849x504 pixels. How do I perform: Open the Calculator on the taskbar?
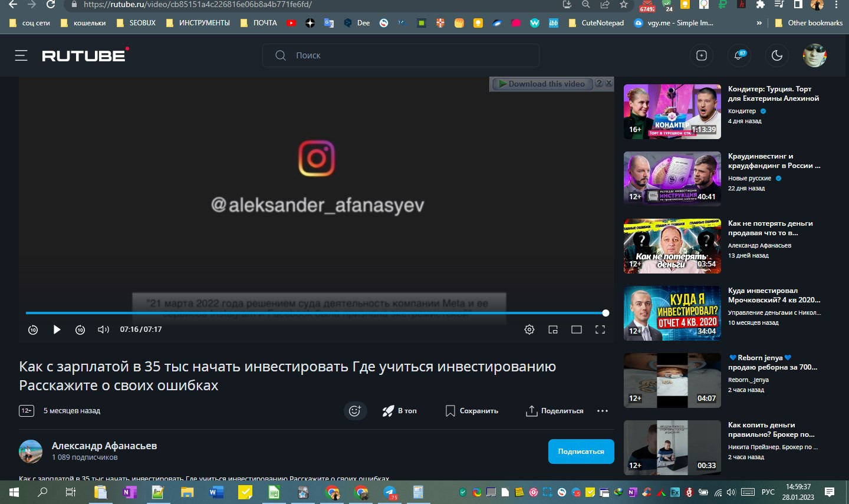click(418, 492)
